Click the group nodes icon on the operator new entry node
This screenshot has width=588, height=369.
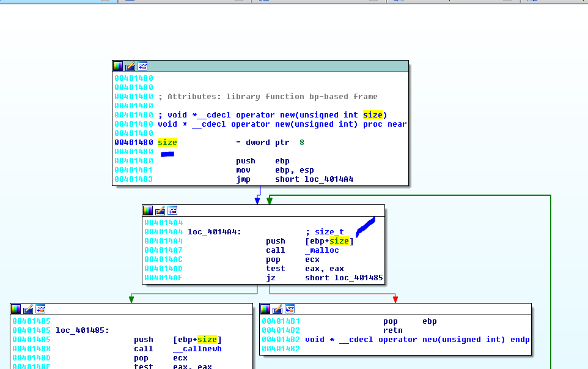click(x=142, y=66)
